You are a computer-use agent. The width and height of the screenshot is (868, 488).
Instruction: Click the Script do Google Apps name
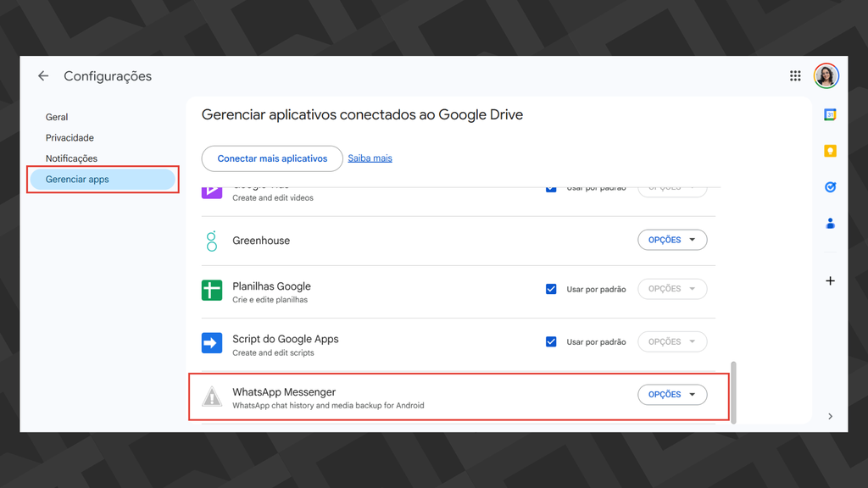(285, 339)
